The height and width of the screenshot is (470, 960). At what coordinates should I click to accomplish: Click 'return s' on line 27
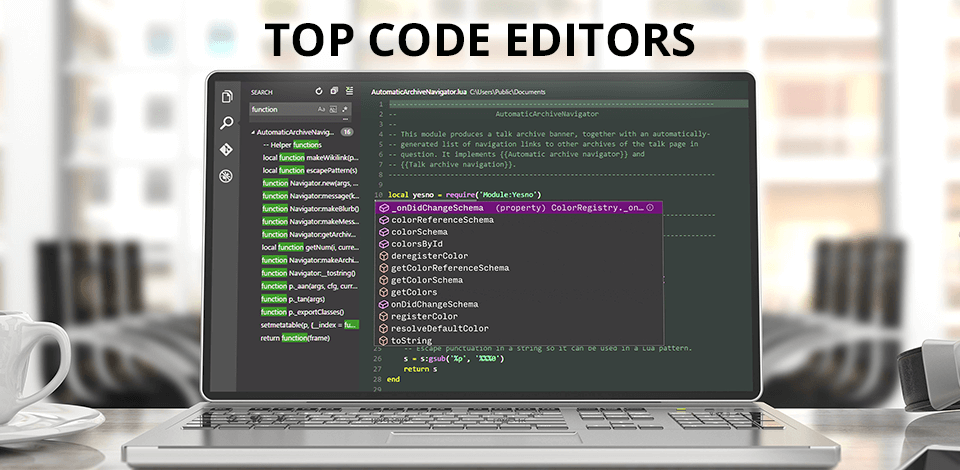coord(420,369)
